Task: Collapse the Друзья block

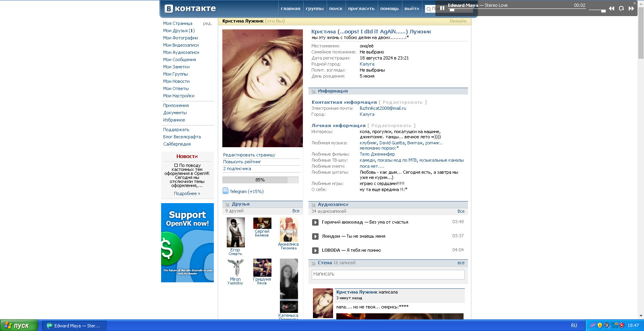Action: [227, 204]
